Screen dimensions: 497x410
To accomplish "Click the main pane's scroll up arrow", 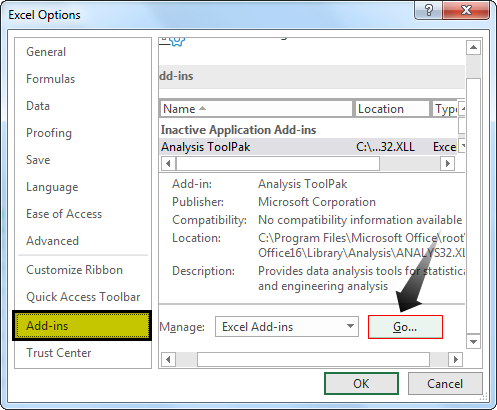I will (473, 48).
